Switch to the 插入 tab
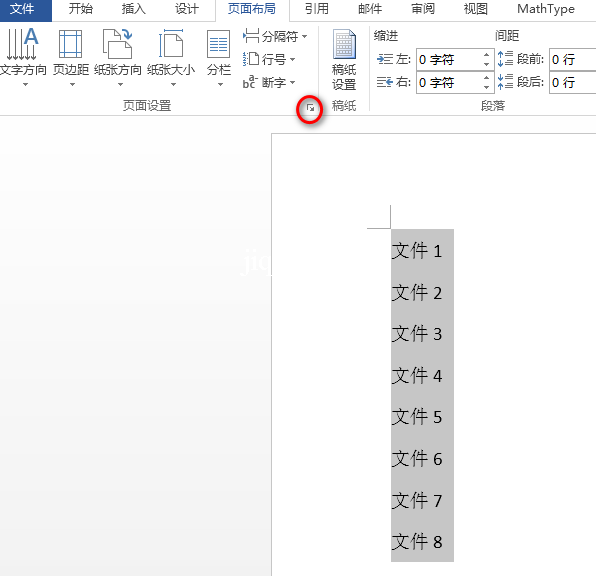The image size is (596, 576). coord(133,9)
